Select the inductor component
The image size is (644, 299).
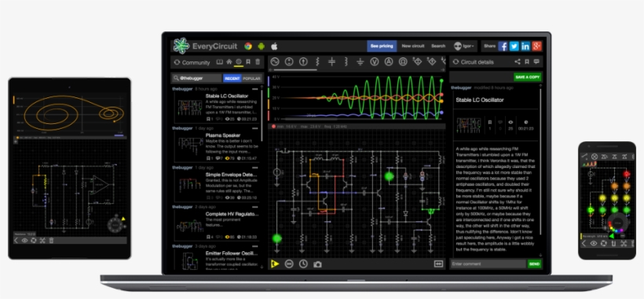tap(346, 62)
